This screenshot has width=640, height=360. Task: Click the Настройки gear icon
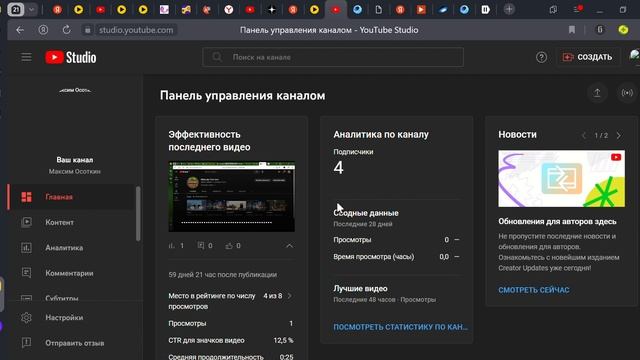click(26, 318)
